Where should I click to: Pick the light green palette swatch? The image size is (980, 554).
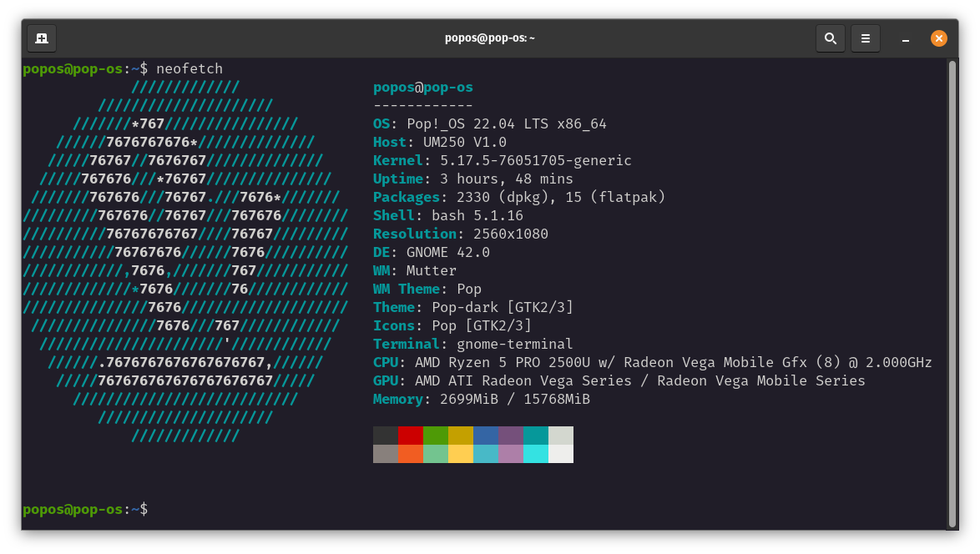pos(436,453)
